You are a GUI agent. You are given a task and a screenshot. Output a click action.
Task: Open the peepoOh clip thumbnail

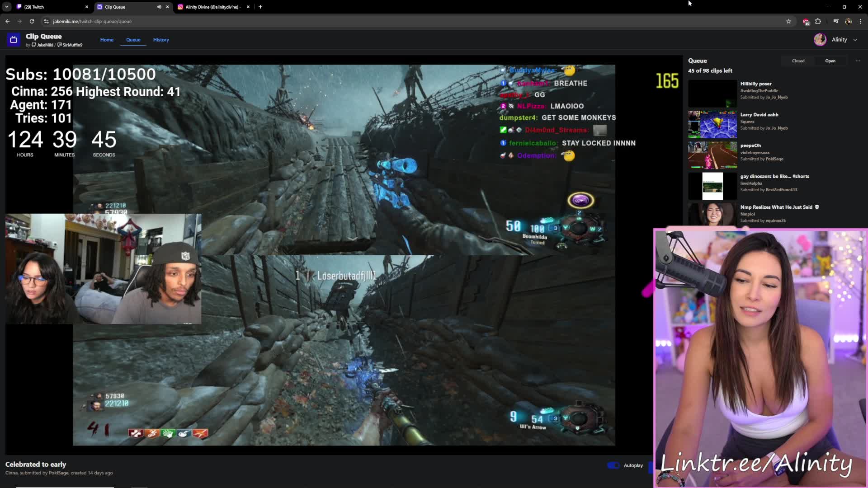tap(712, 155)
